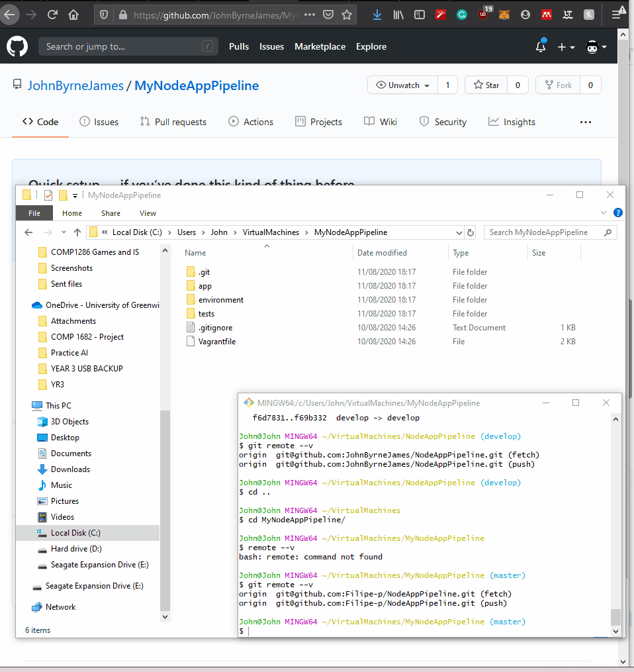Open the Firefox library icon
This screenshot has height=672, width=634.
coord(398,15)
